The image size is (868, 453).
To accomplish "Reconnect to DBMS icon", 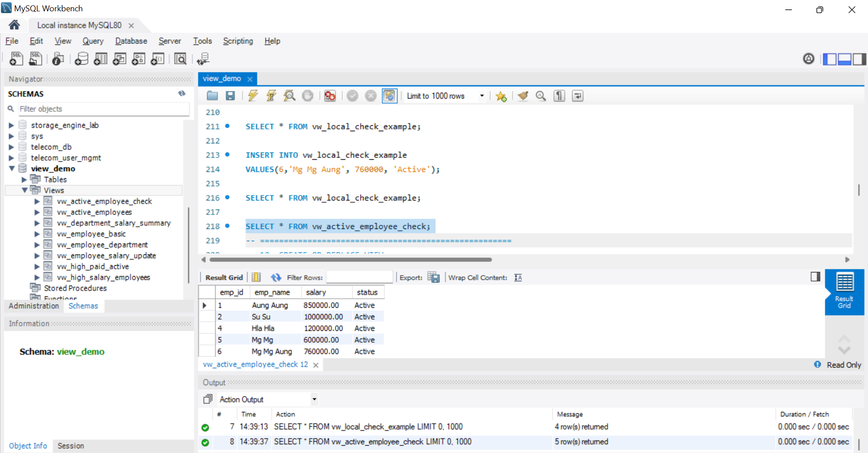I will pyautogui.click(x=203, y=59).
